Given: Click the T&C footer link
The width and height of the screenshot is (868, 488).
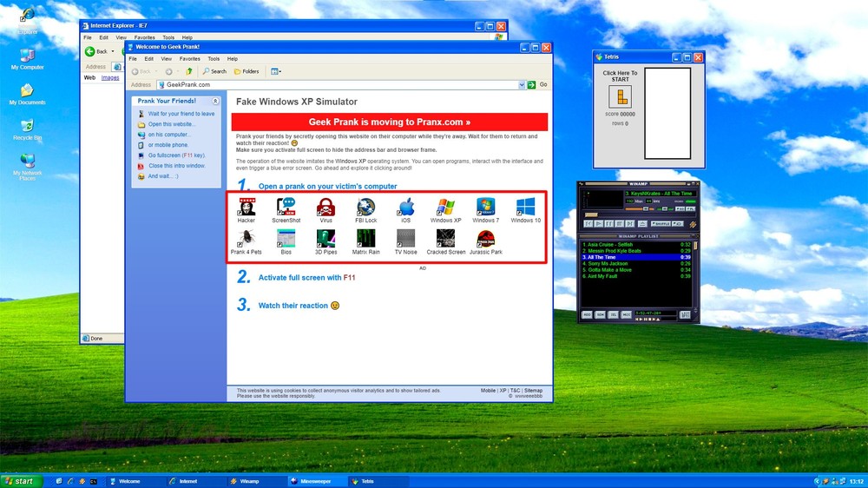Looking at the screenshot, I should coord(516,391).
